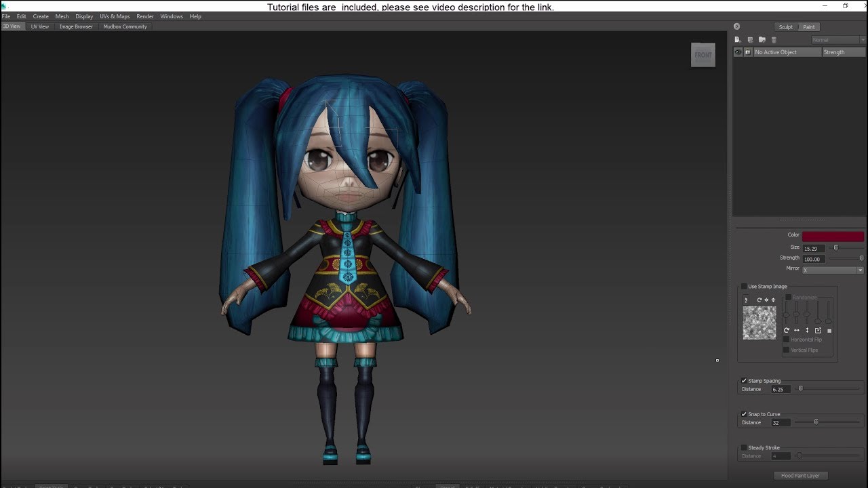Export the stamp image via the export icon
The image size is (868, 488).
[x=818, y=330]
